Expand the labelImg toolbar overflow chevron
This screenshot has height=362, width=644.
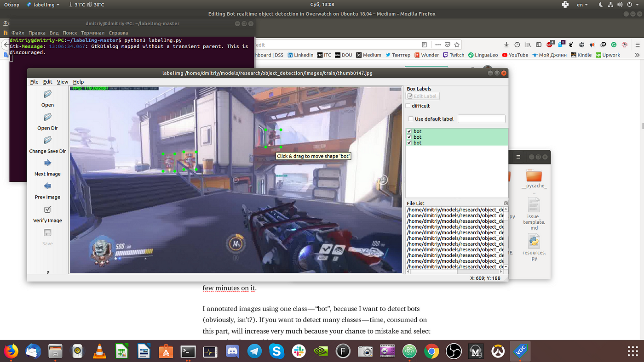point(47,272)
